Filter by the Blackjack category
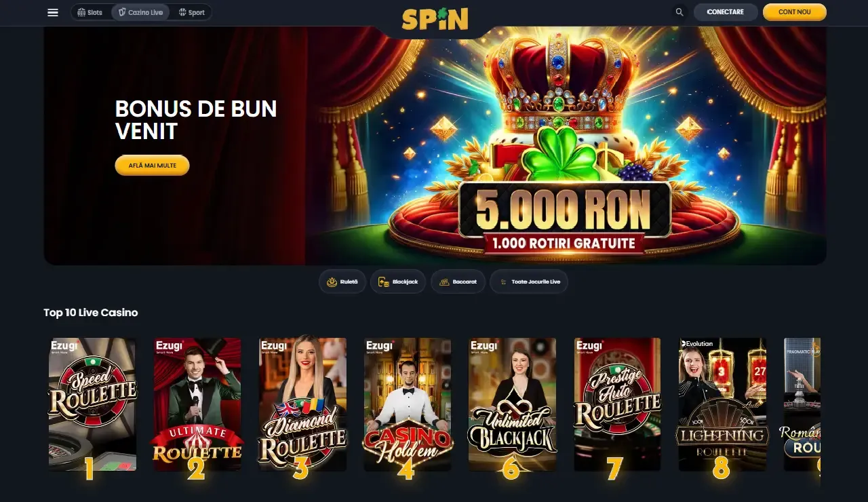This screenshot has height=502, width=868. pos(398,282)
